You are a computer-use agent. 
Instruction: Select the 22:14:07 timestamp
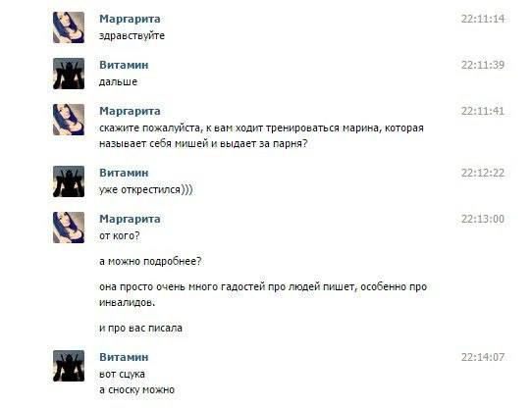coord(483,357)
